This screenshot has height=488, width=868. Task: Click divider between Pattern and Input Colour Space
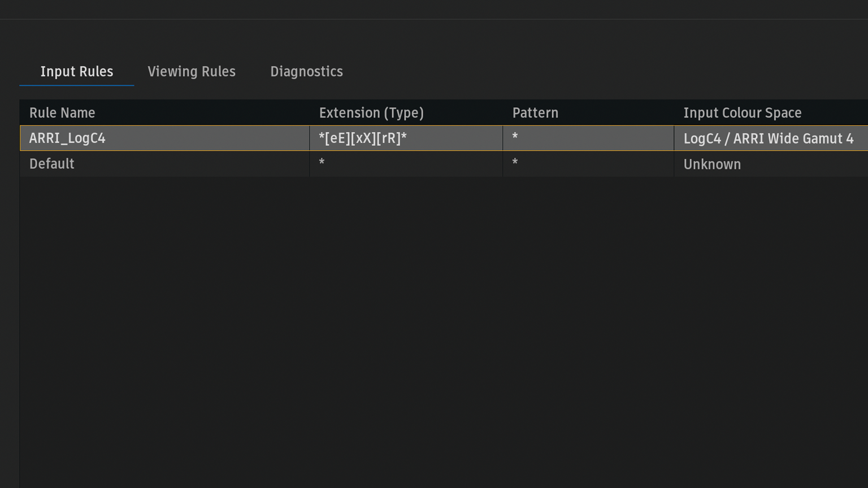[x=674, y=113]
